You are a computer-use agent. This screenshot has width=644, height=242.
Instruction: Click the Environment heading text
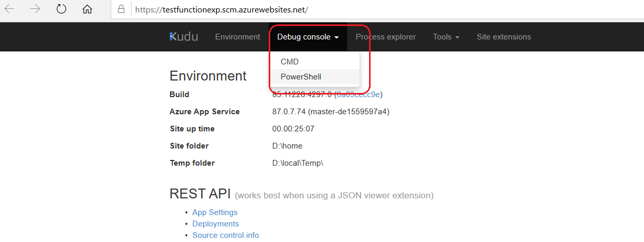pos(208,76)
